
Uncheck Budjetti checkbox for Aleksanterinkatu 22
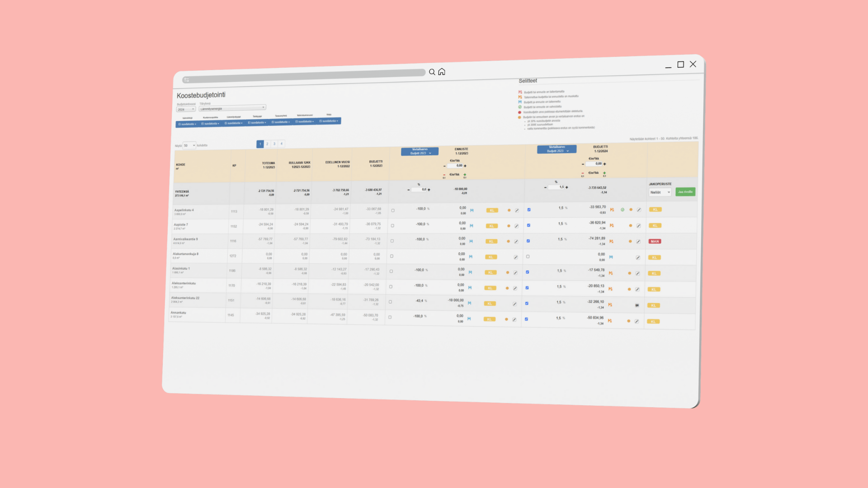527,303
